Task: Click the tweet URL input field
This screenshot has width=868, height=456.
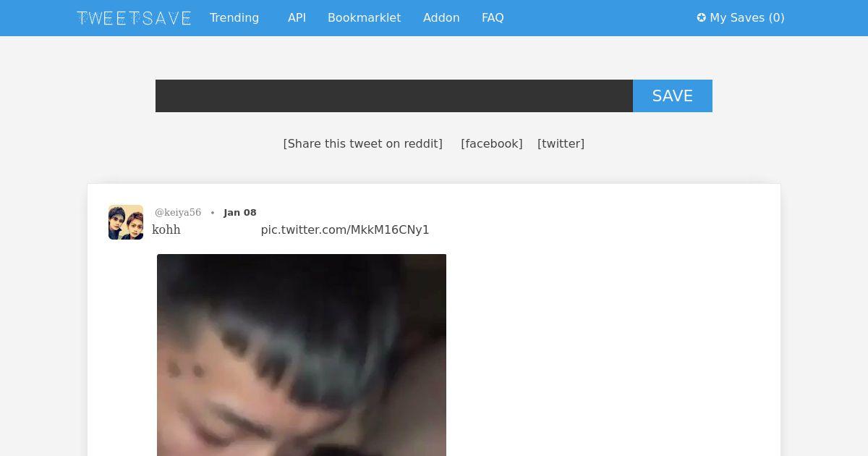Action: pos(394,96)
